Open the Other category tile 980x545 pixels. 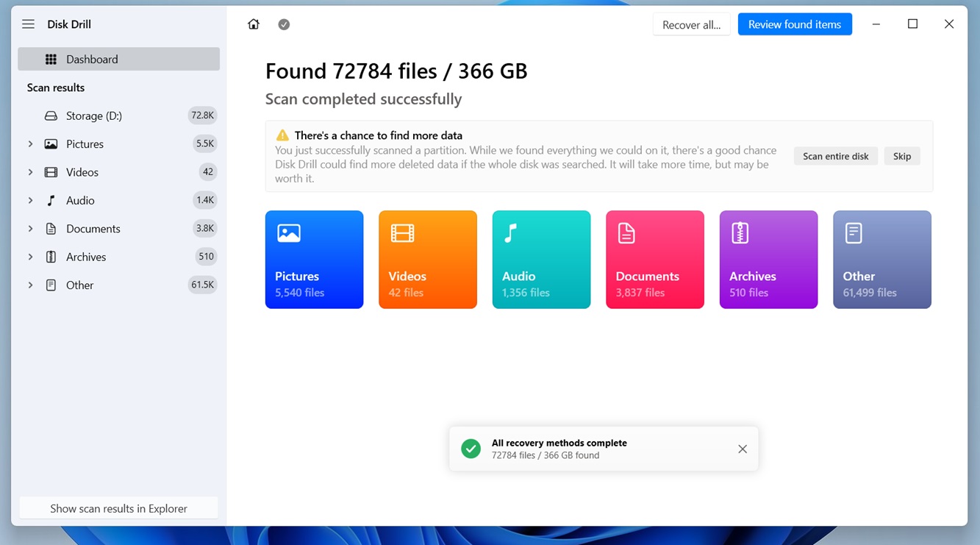pyautogui.click(x=881, y=260)
